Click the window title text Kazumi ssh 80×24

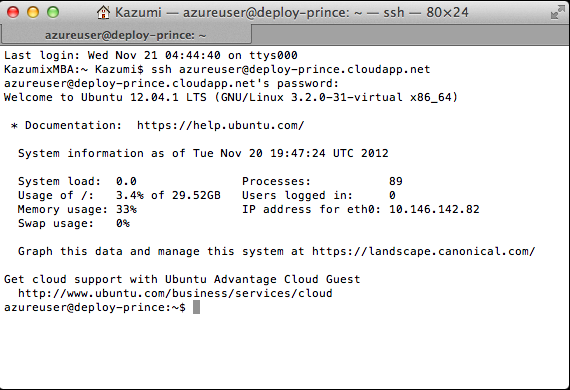(x=292, y=13)
